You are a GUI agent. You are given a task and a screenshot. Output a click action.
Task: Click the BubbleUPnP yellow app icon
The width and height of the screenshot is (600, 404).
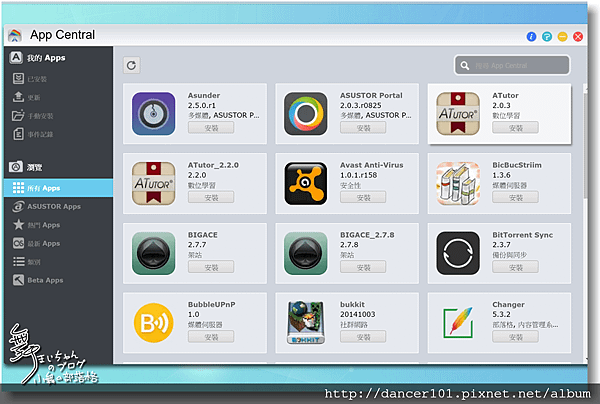pyautogui.click(x=153, y=323)
